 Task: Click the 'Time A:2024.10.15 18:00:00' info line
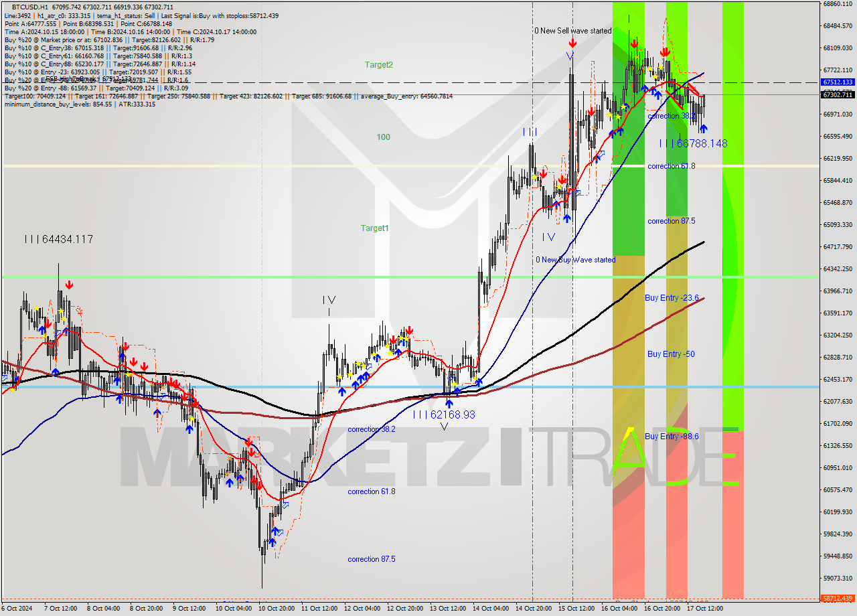click(131, 31)
